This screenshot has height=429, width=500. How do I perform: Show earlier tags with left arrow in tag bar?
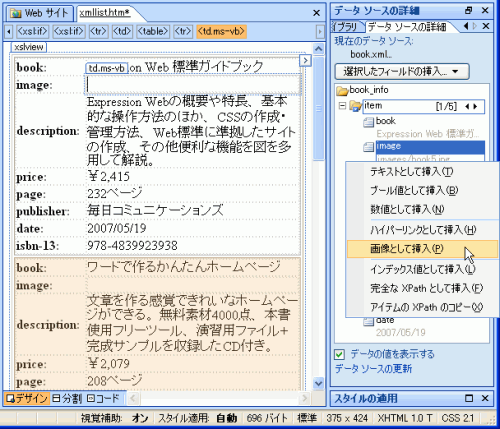tap(9, 32)
